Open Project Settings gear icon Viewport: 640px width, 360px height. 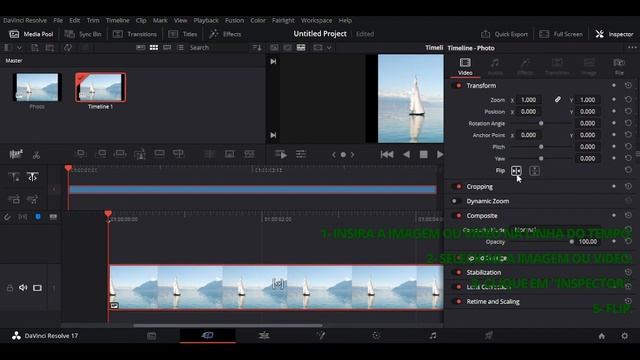[x=624, y=336]
